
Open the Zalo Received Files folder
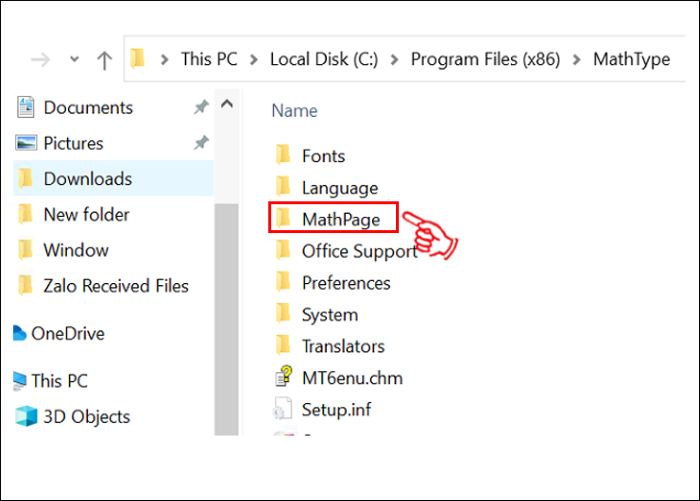pos(118,286)
